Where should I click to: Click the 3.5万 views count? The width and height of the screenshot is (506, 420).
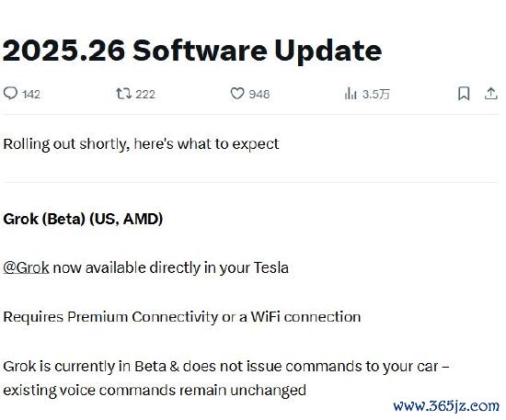pos(376,95)
